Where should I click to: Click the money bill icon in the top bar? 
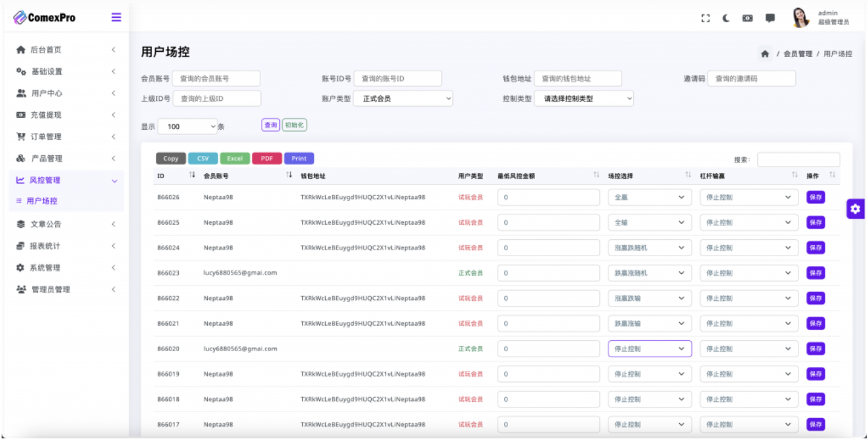point(747,18)
